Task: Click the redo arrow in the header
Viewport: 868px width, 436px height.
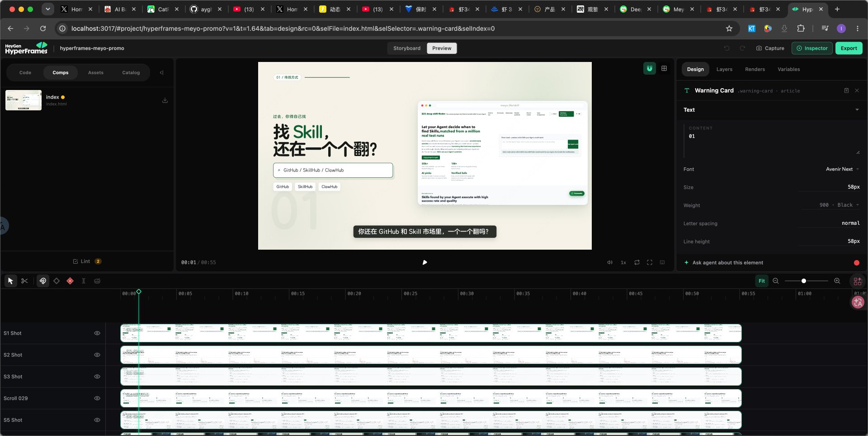Action: 742,48
